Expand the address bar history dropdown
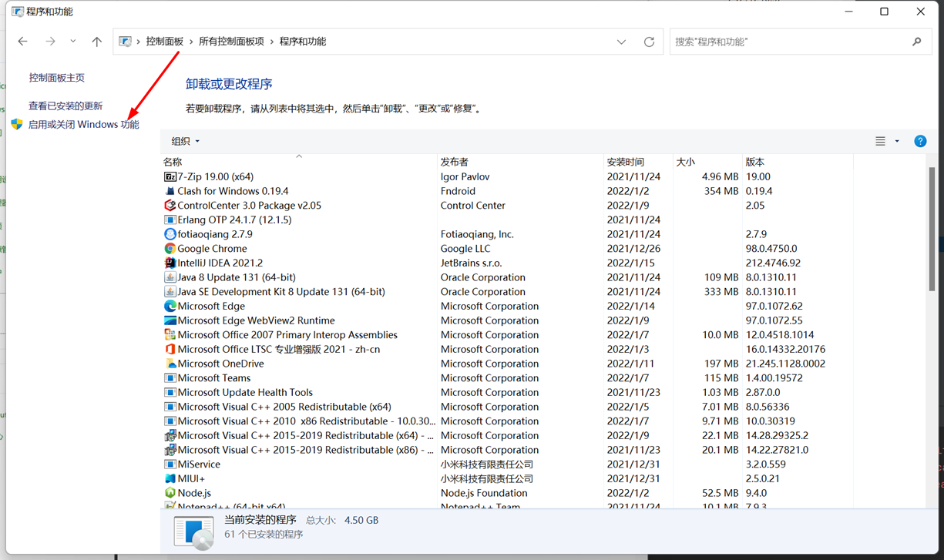 [x=621, y=42]
